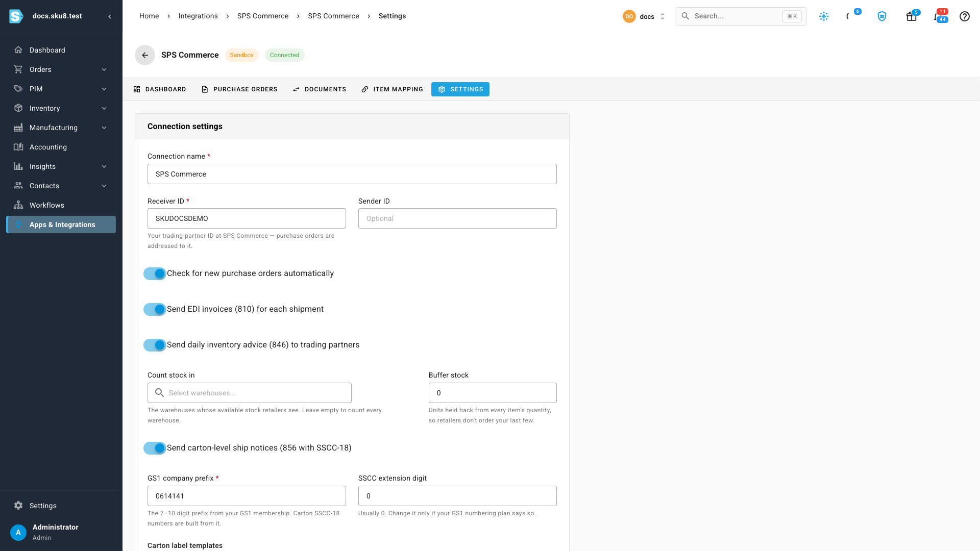The image size is (980, 551).
Task: Switch to the Dashboard tab
Action: pyautogui.click(x=160, y=89)
